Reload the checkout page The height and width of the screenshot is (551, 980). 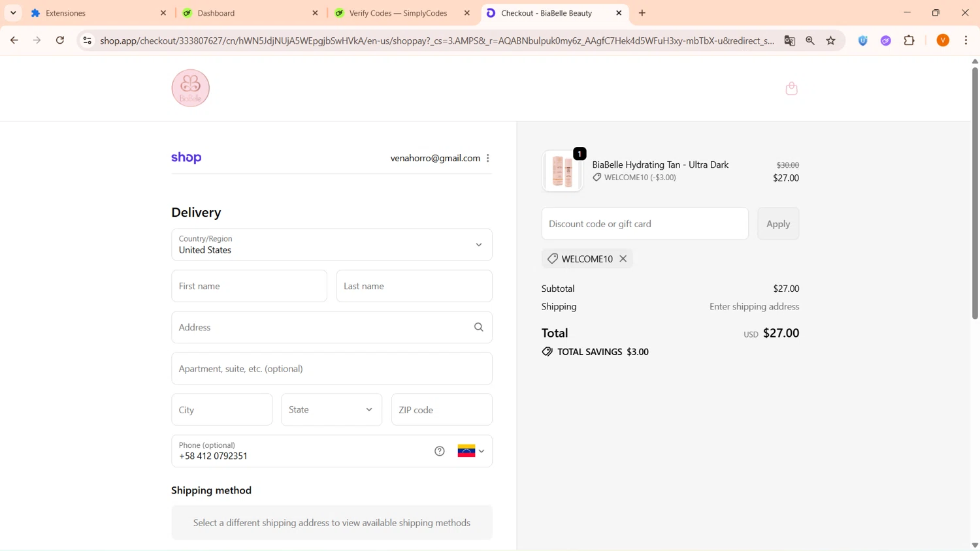60,40
